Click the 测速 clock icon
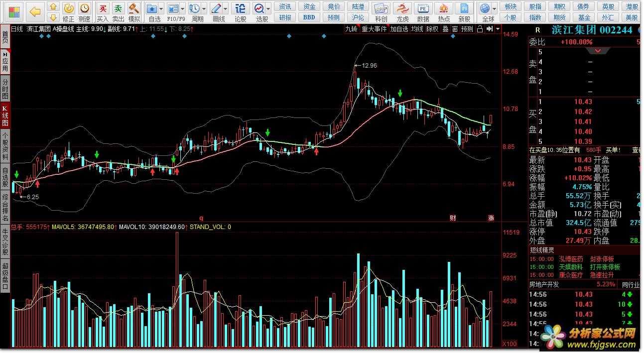This screenshot has height=353, width=644. point(85,8)
